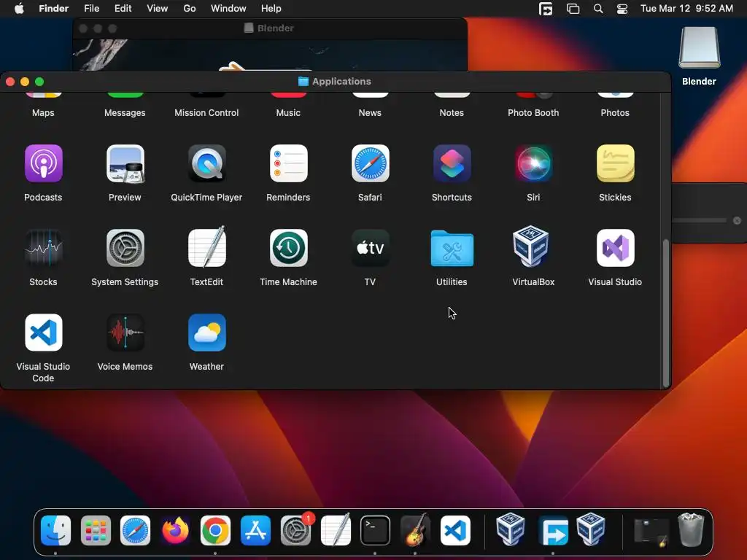Open System Settings with badge in Dock
Screen dimensions: 747x560
coord(296,529)
